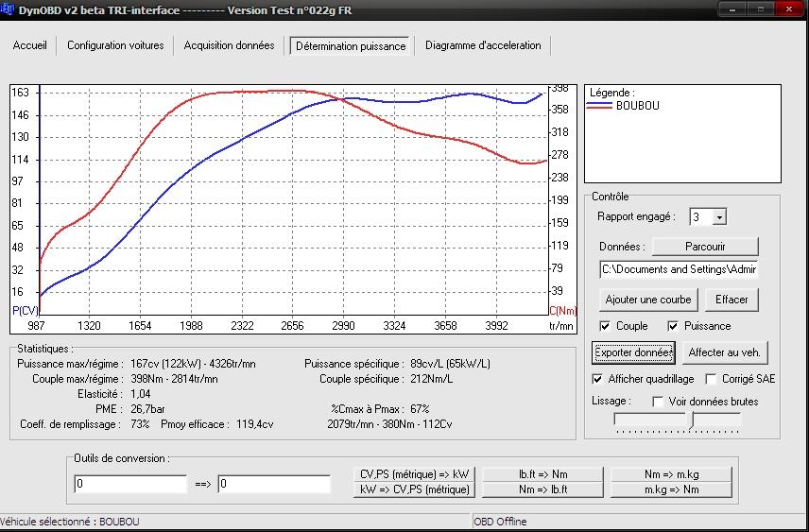Click the conversion result field

click(274, 484)
